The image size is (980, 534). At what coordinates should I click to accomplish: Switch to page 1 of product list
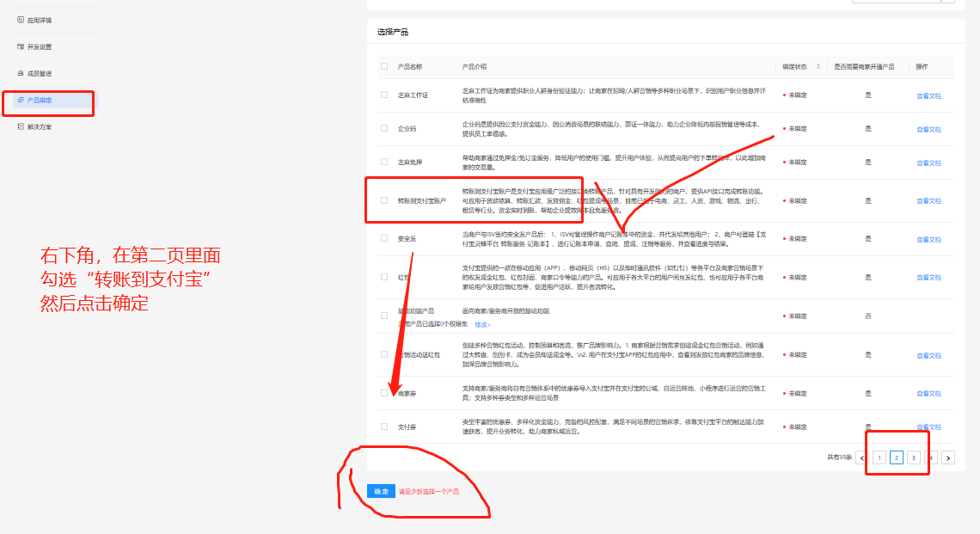tap(879, 457)
